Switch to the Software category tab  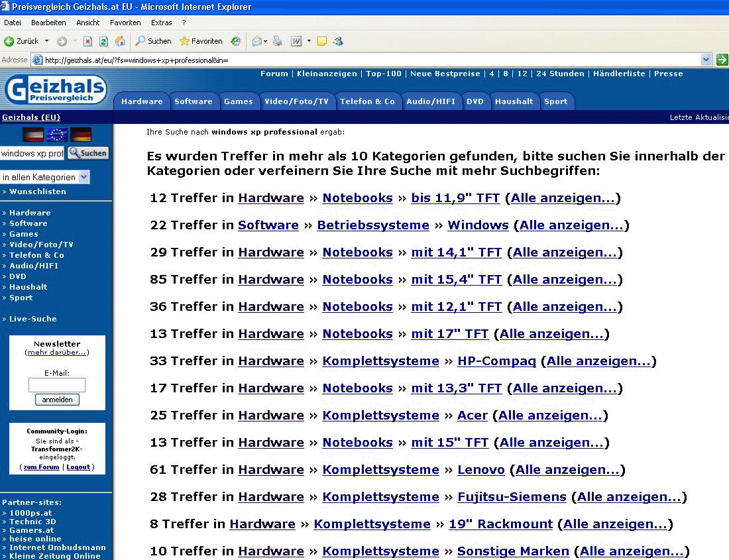coord(194,101)
